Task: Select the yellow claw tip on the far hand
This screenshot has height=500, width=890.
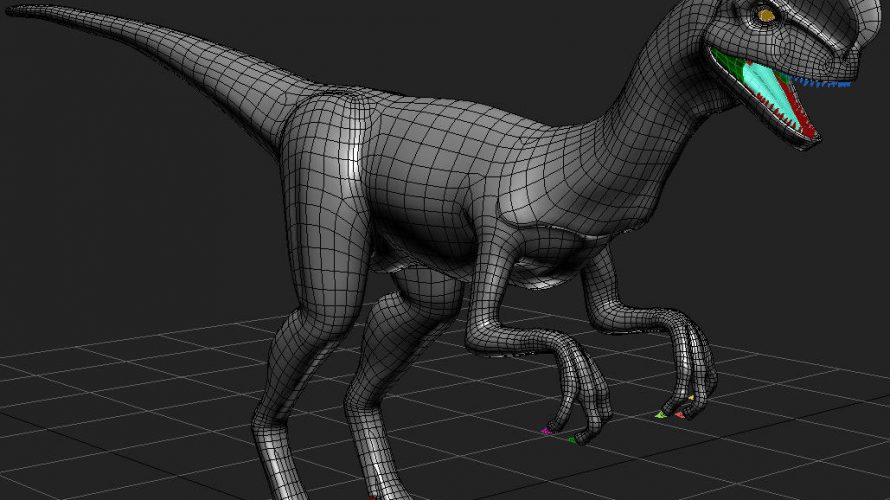Action: (x=690, y=399)
